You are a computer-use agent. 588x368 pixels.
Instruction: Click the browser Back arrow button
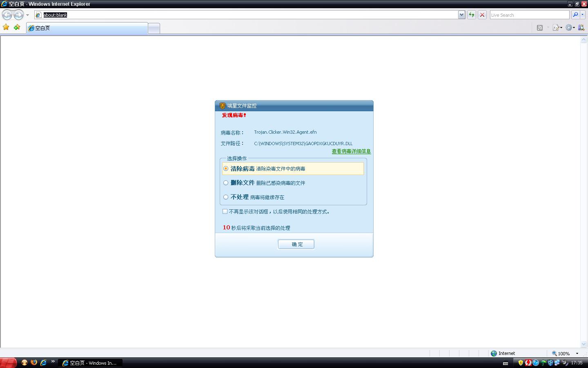[x=7, y=15]
